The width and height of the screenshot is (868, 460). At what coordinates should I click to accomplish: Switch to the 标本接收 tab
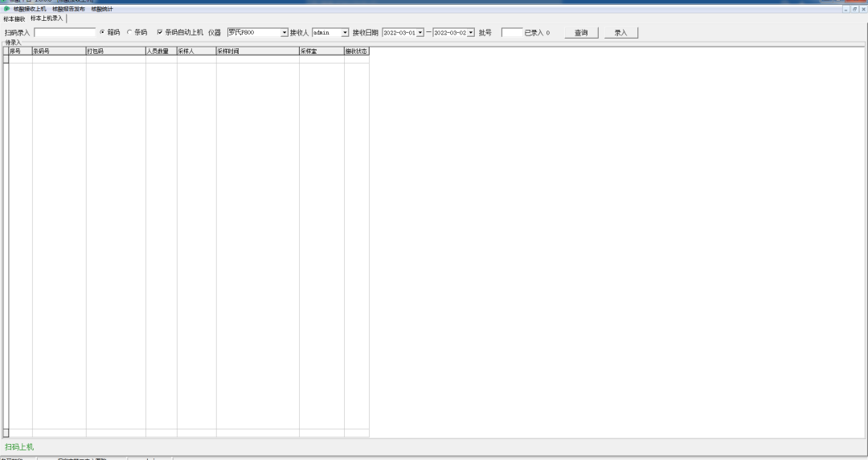click(x=14, y=18)
